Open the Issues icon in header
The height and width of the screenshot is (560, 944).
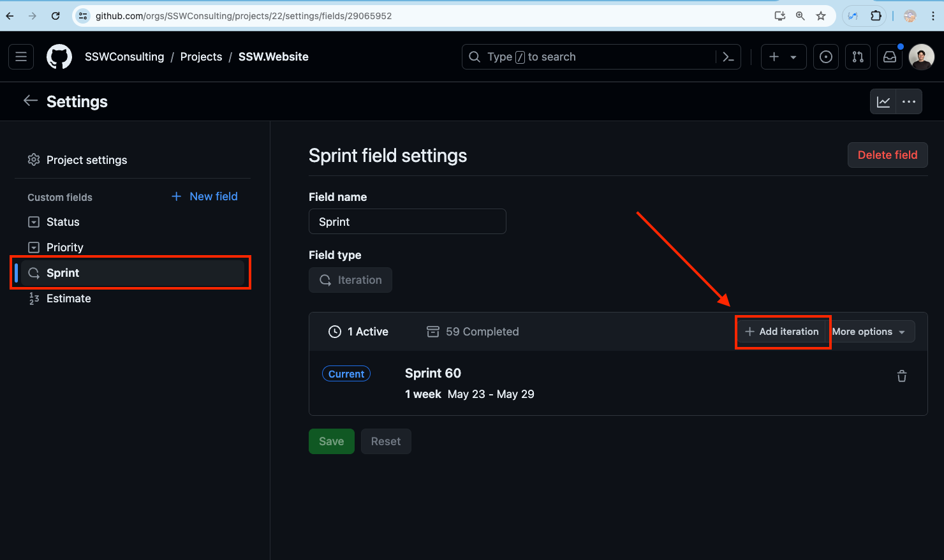coord(825,57)
